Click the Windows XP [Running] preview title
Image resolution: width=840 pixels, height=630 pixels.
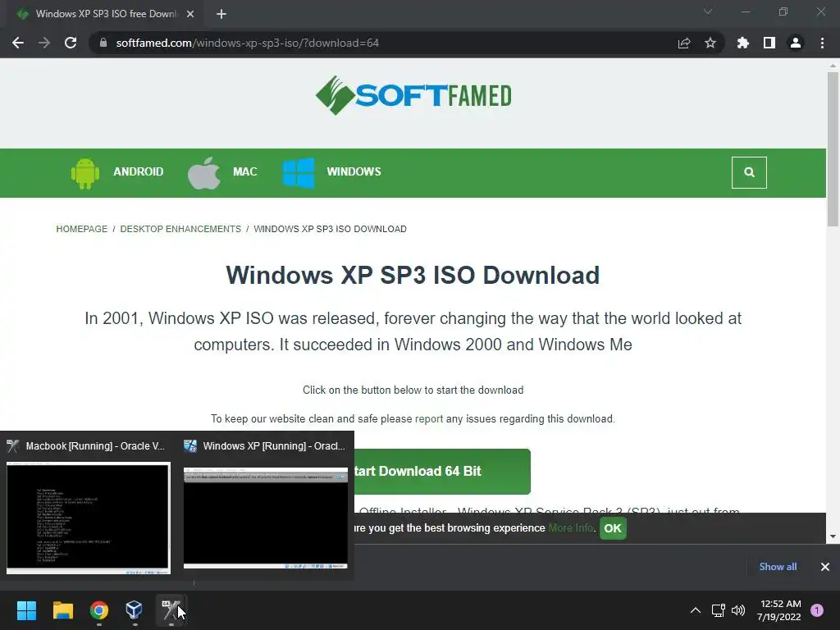point(274,445)
